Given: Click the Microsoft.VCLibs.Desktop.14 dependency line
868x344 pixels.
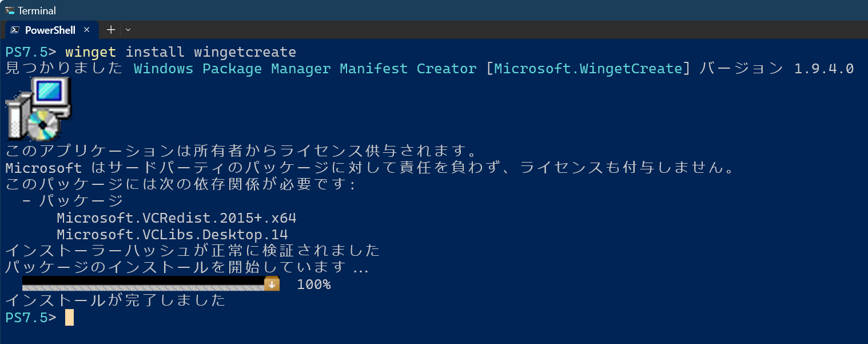Looking at the screenshot, I should (172, 235).
